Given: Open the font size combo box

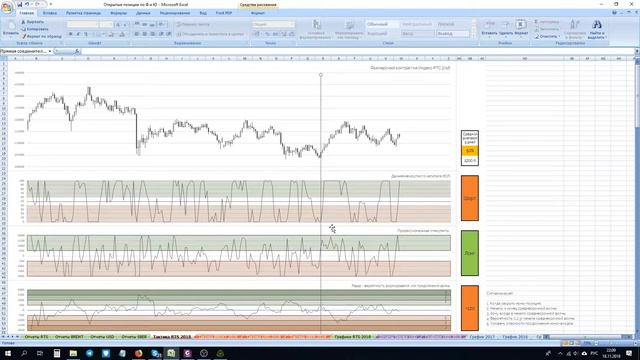Looking at the screenshot, I should (106, 24).
